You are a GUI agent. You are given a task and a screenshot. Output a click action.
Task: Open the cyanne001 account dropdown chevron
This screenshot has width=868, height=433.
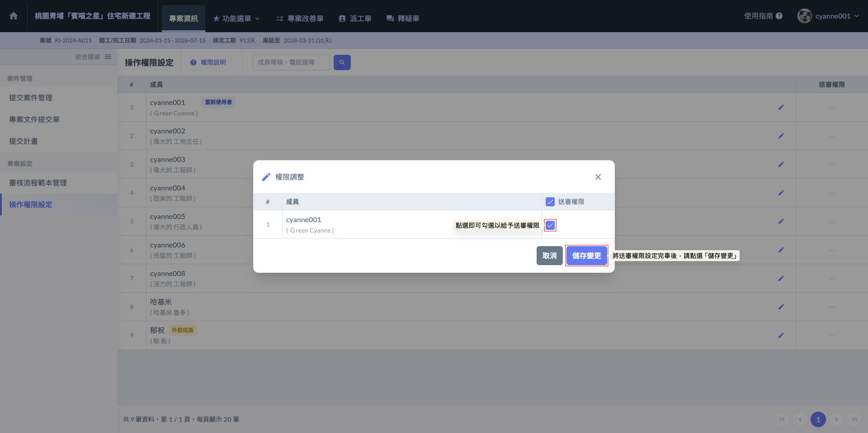click(x=857, y=16)
